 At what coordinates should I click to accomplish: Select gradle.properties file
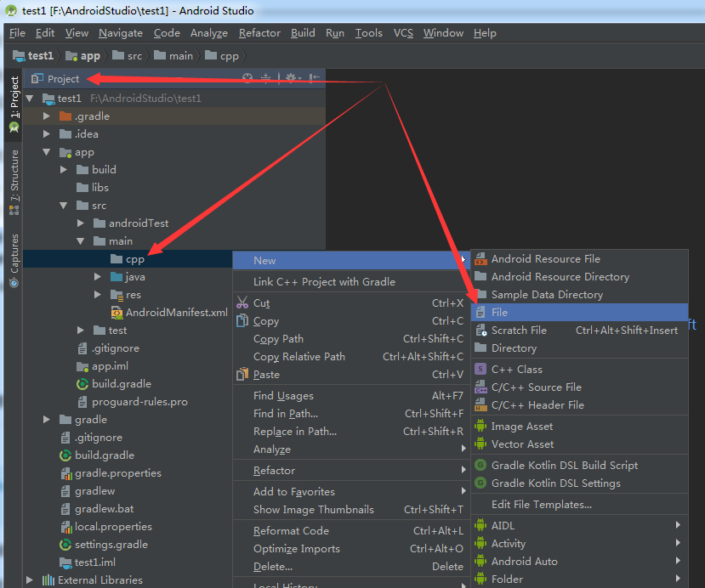[x=111, y=473]
